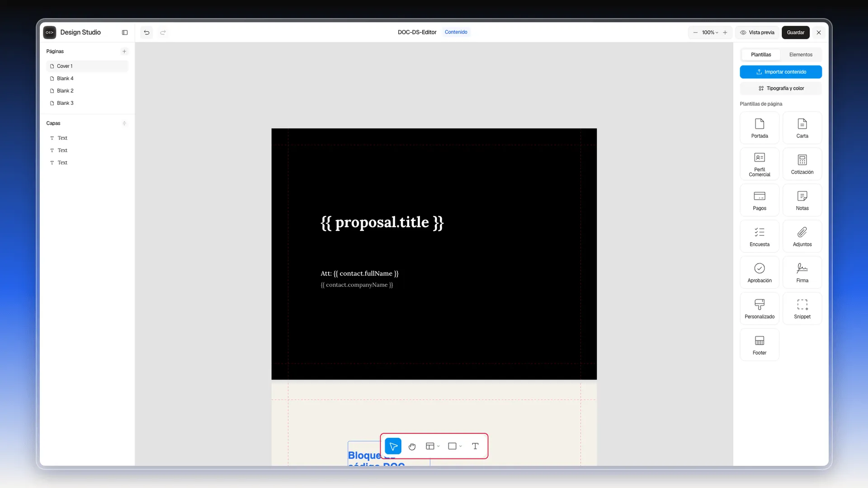Open Vista previa preview
This screenshot has height=488, width=868.
(x=757, y=33)
